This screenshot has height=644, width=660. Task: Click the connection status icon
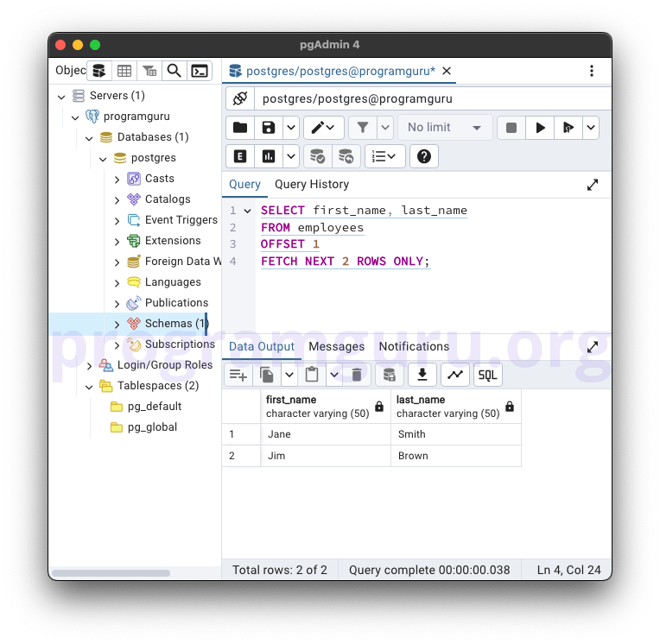(240, 99)
